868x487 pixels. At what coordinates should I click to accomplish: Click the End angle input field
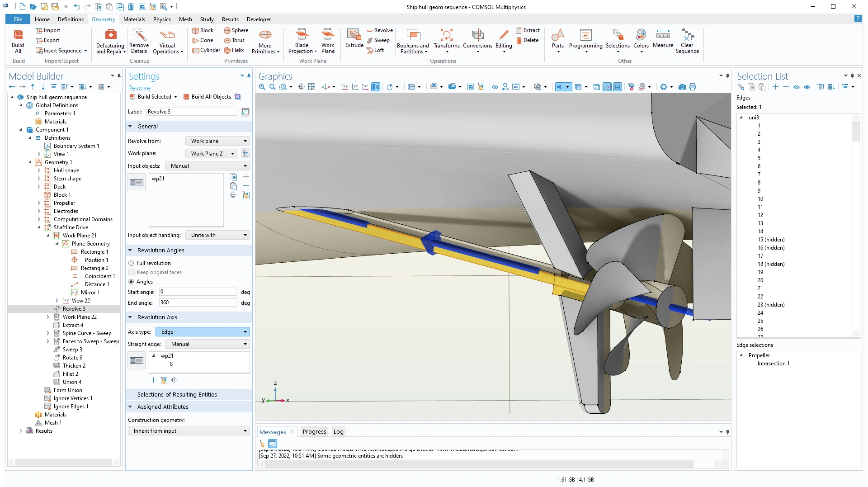(x=197, y=303)
